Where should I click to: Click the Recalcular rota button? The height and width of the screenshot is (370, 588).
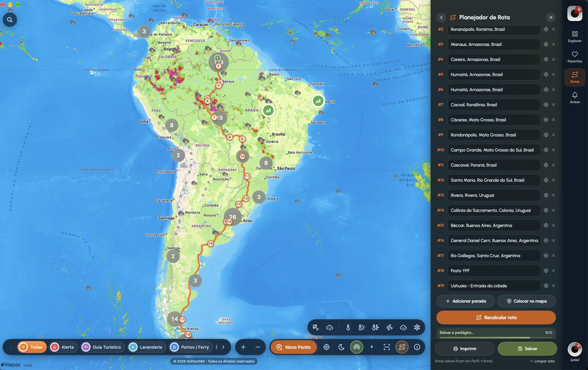pos(496,318)
